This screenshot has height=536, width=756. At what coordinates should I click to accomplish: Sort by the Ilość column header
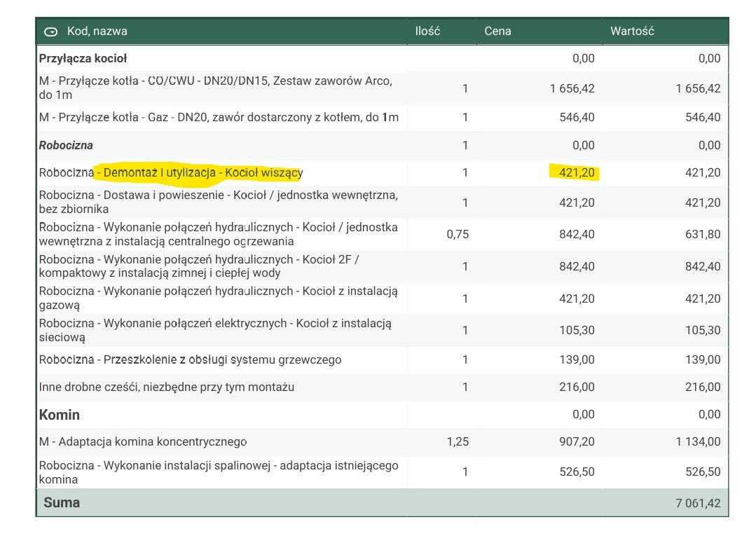427,32
